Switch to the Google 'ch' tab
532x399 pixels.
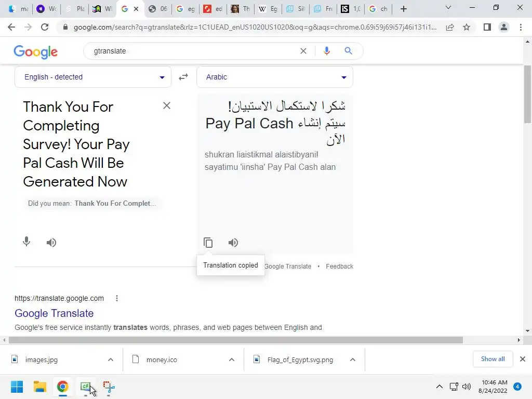tap(378, 9)
